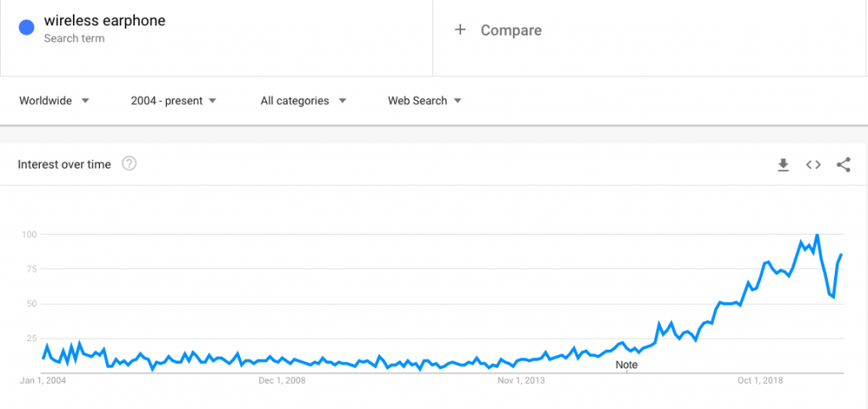
Task: Expand the All categories dropdown
Action: 303,101
